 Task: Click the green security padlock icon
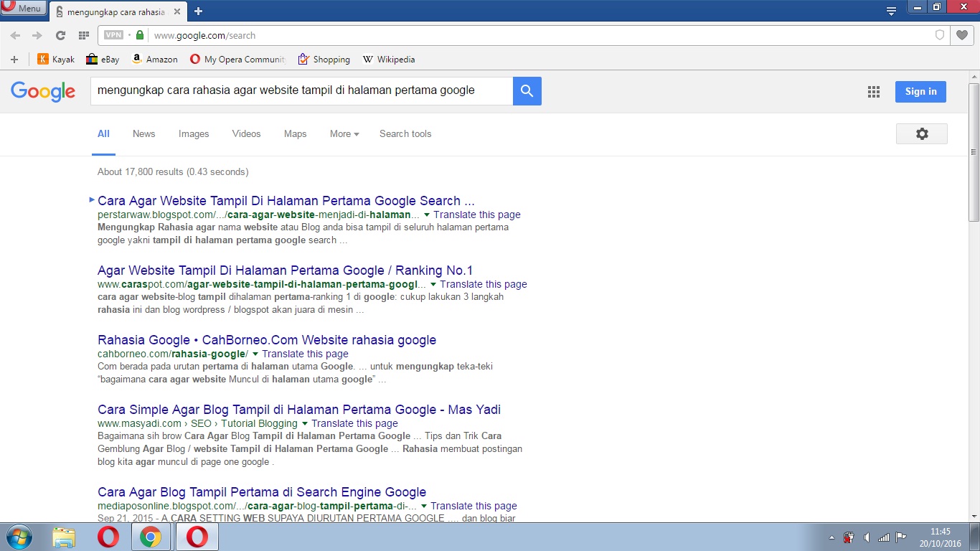(x=140, y=35)
